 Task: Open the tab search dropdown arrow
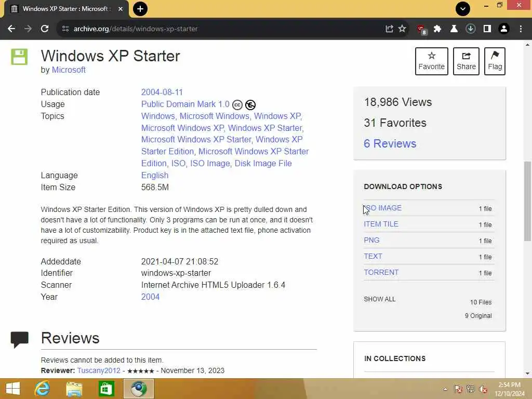tap(463, 9)
